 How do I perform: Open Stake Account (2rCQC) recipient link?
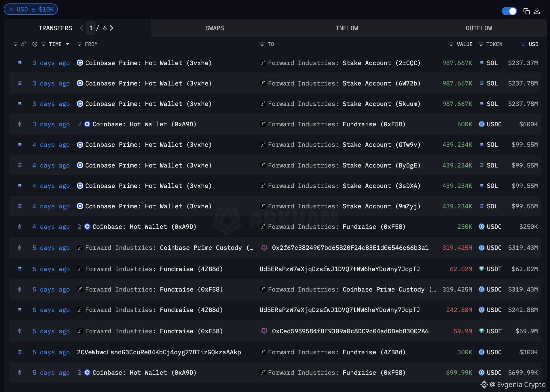click(x=381, y=63)
